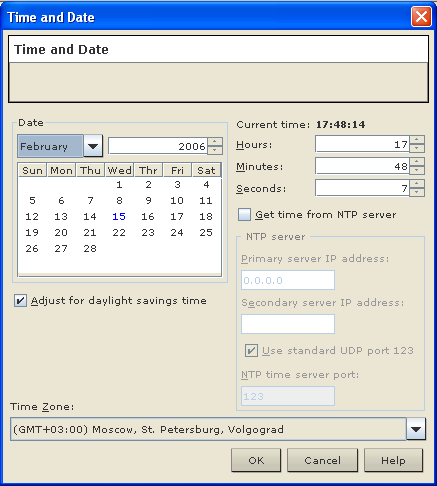Uncheck Adjust for daylight savings time
The height and width of the screenshot is (486, 437).
pyautogui.click(x=20, y=301)
